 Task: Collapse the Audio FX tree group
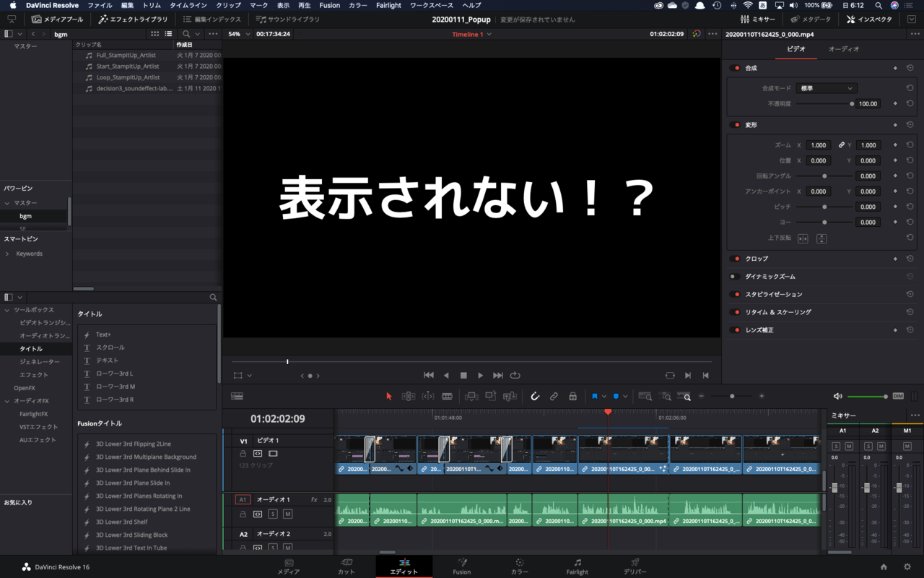click(x=7, y=401)
